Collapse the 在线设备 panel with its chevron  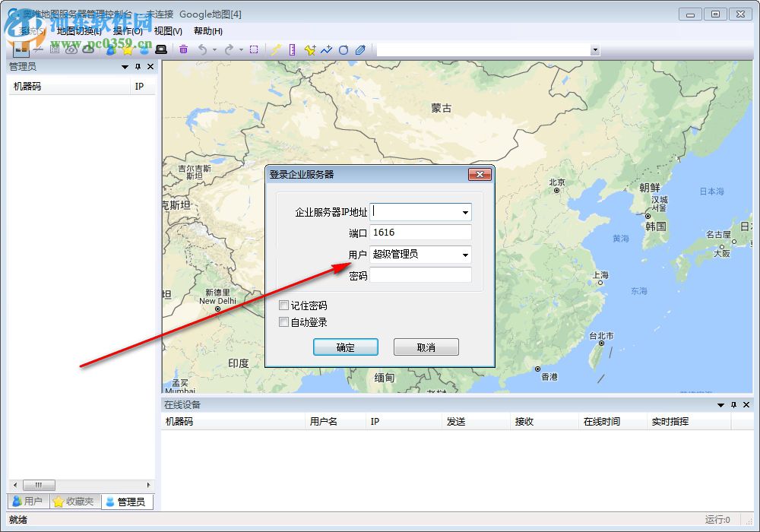[x=720, y=404]
